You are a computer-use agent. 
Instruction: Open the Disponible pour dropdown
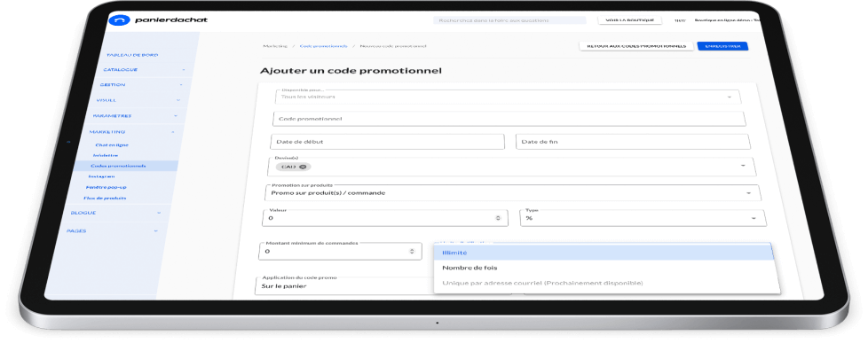pos(508,97)
